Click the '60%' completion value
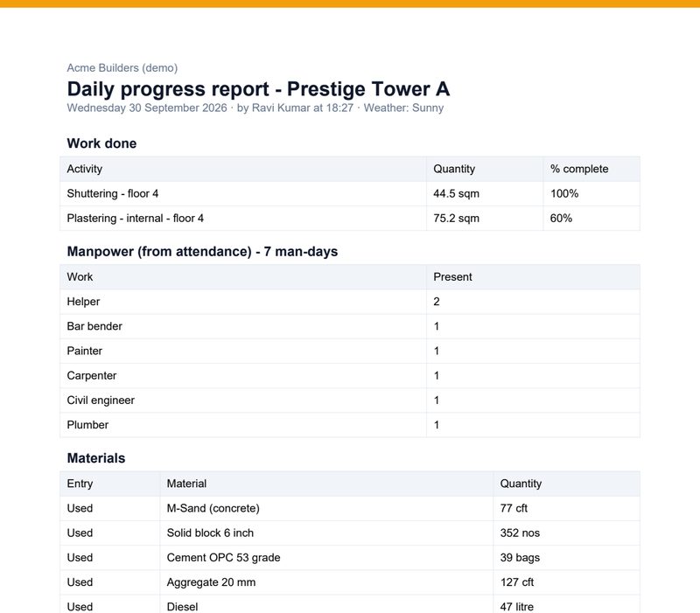This screenshot has height=613, width=700. pos(561,218)
